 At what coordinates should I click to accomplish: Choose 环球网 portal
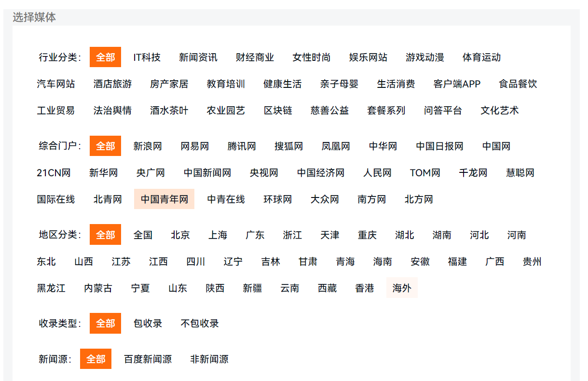(278, 199)
